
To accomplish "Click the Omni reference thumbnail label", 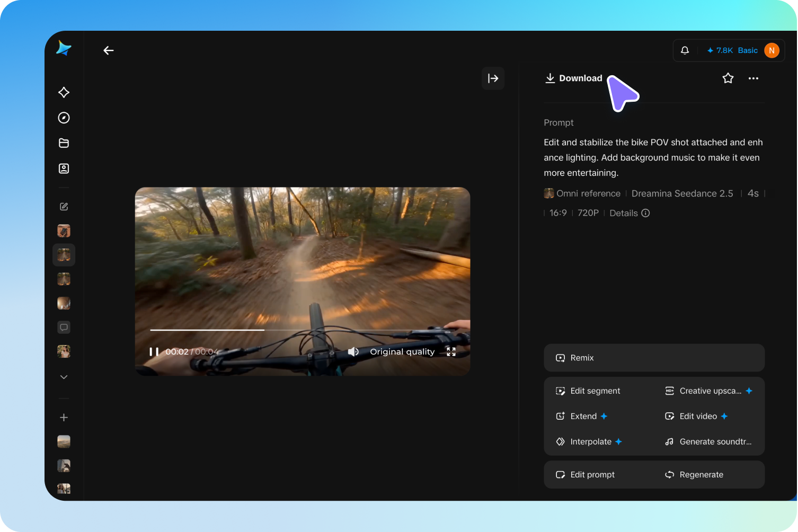I will pos(582,193).
